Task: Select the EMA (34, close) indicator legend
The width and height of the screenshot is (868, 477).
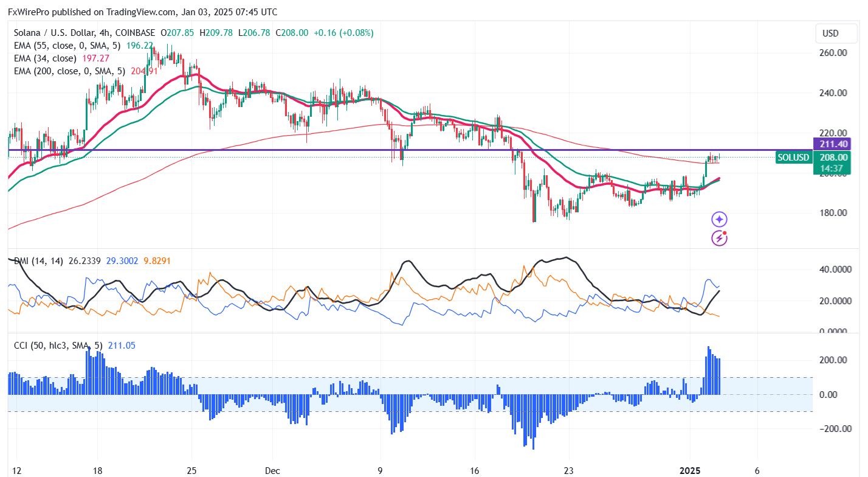Action: click(45, 58)
